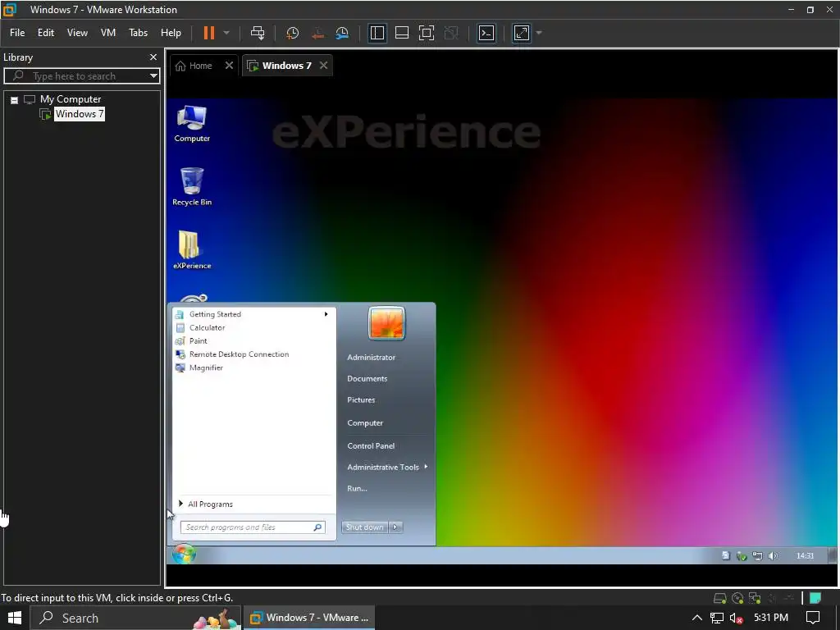Open the File menu

[17, 33]
